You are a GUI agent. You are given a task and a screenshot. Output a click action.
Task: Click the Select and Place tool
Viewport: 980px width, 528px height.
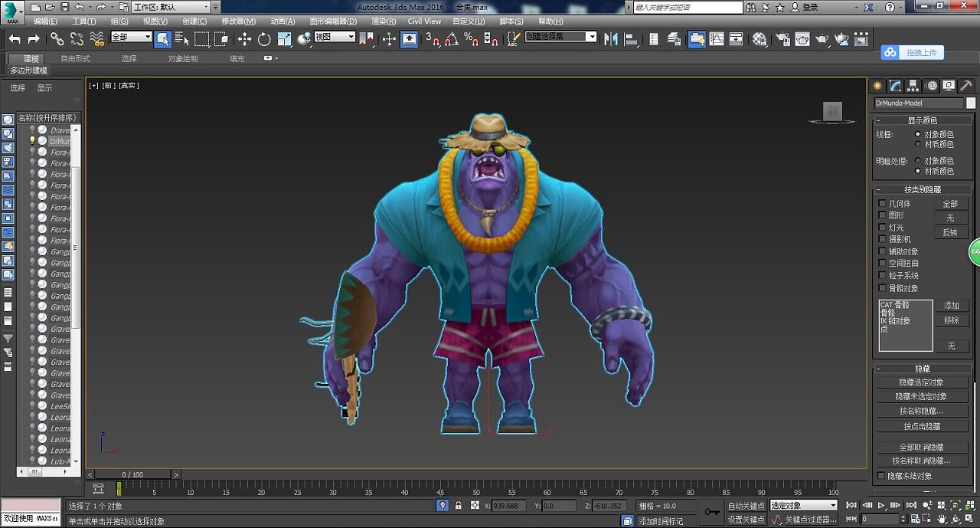(x=304, y=39)
